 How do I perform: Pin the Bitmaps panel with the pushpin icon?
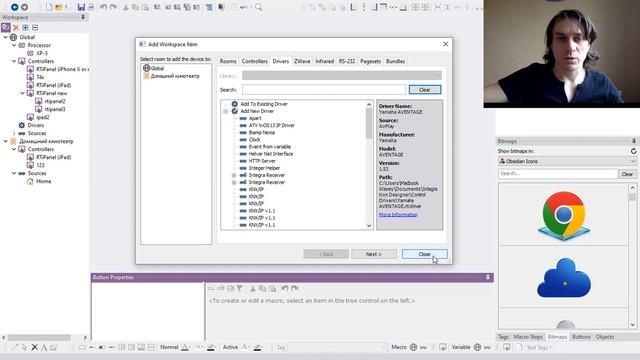coord(633,141)
